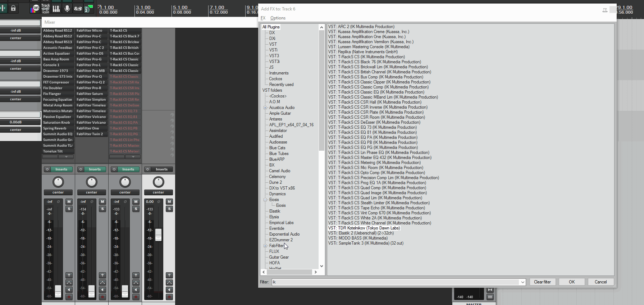Screen dimensions: 644x305
Task: Bypass FX with third strip's power button
Action: [114, 169]
